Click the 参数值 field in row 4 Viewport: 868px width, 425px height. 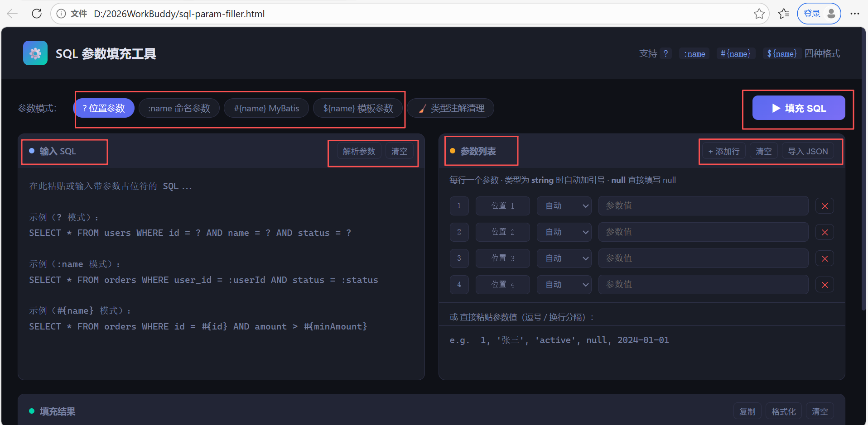click(704, 285)
